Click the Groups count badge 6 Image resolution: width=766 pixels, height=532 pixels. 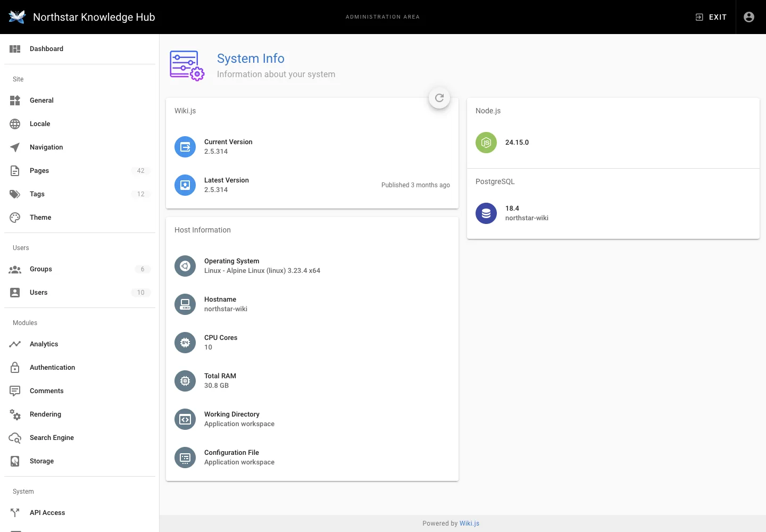pos(143,269)
